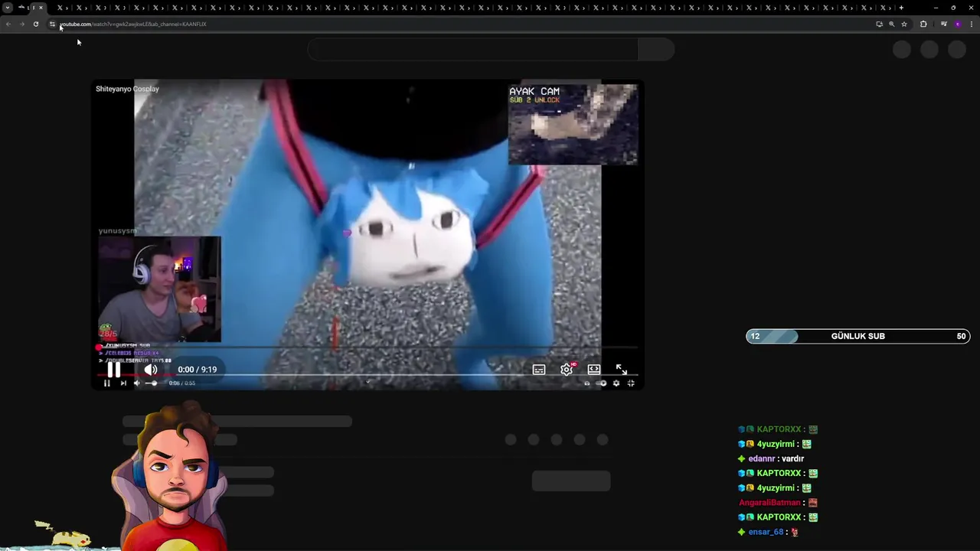Click the goal target "50"
The width and height of the screenshot is (980, 551).
pyautogui.click(x=961, y=336)
